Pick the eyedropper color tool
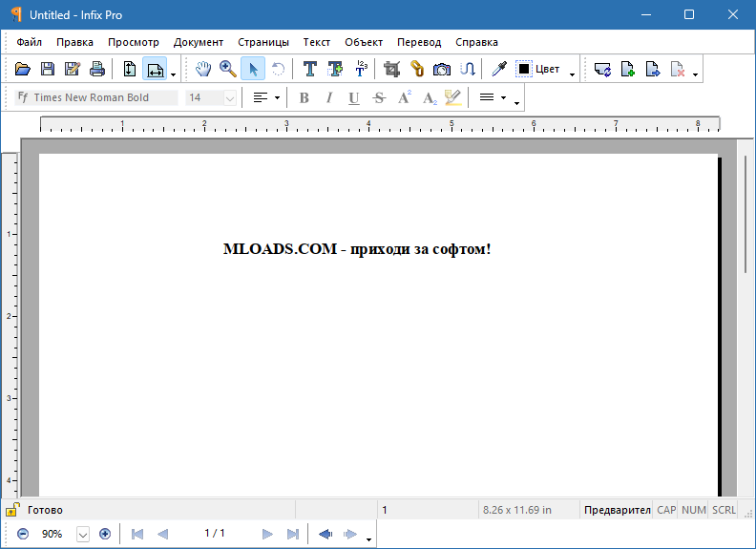756x549 pixels. coord(499,69)
